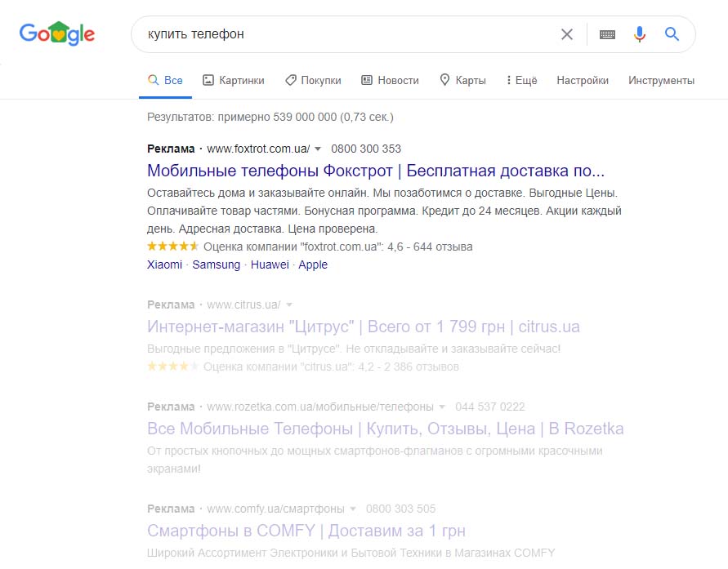The image size is (728, 569).
Task: Click the foxtrot star rating
Action: tap(172, 247)
